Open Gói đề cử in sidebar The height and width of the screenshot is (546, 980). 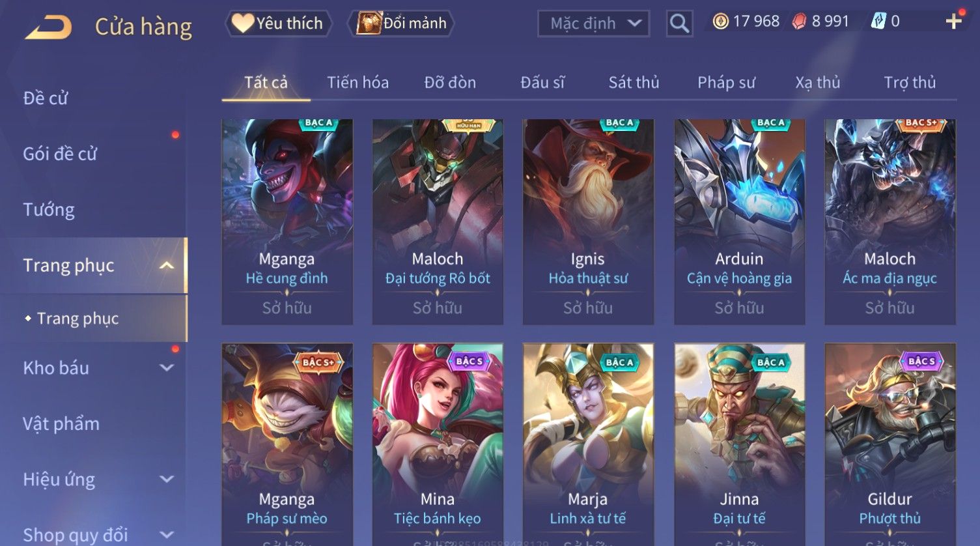click(60, 154)
